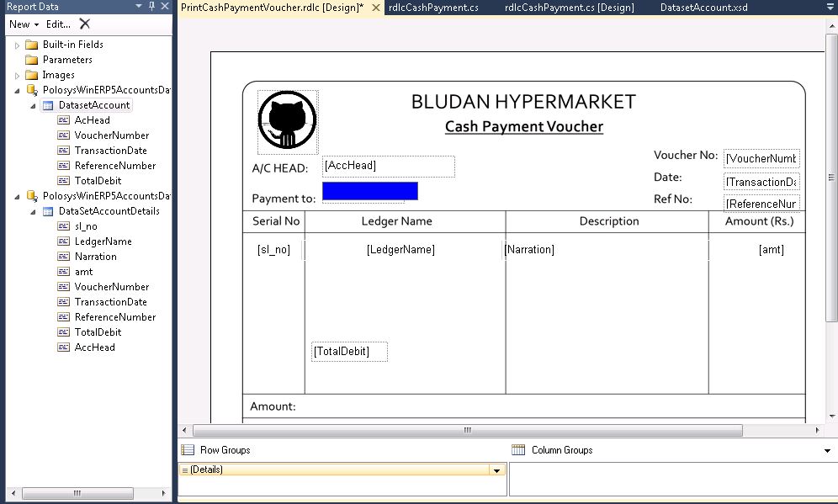This screenshot has height=504, width=838.
Task: Select data source icon above DataSetAccountDetails
Action: pos(32,195)
